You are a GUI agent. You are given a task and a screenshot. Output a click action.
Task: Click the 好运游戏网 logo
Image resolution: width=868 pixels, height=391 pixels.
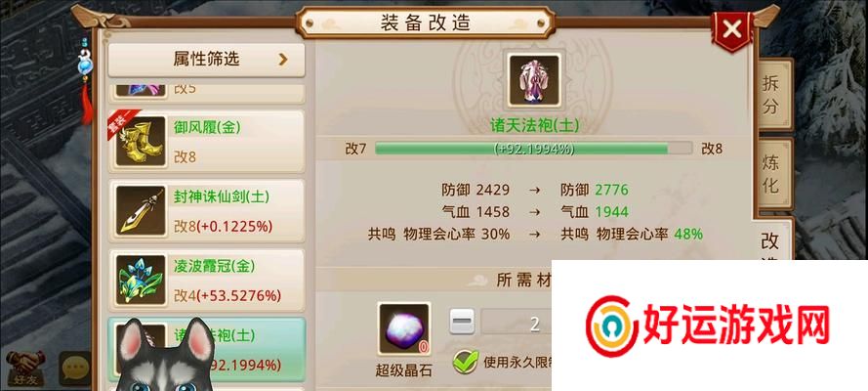708,326
